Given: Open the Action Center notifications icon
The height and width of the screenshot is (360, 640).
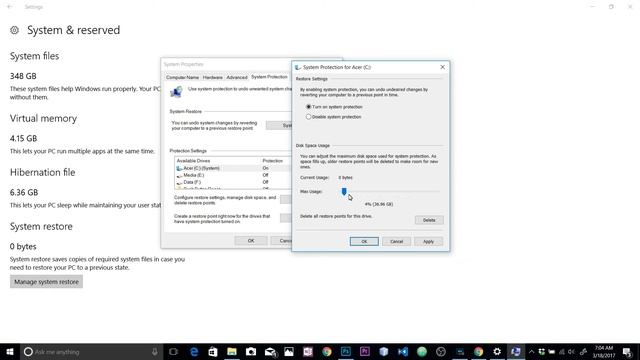Looking at the screenshot, I should pyautogui.click(x=628, y=351).
